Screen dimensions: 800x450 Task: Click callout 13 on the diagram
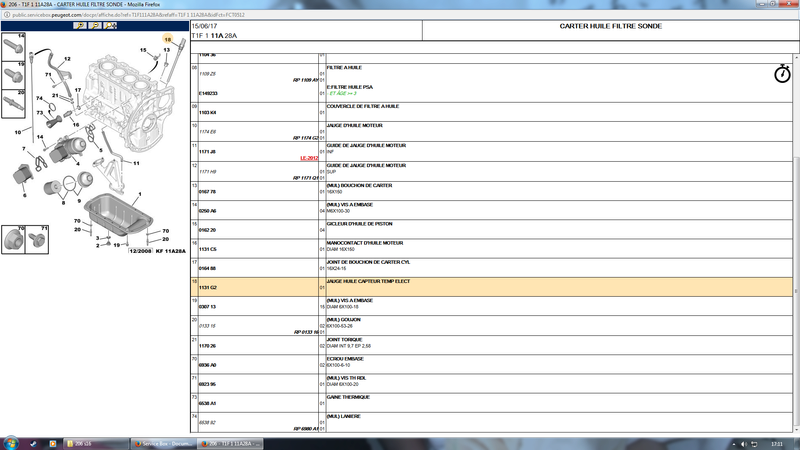click(x=166, y=49)
